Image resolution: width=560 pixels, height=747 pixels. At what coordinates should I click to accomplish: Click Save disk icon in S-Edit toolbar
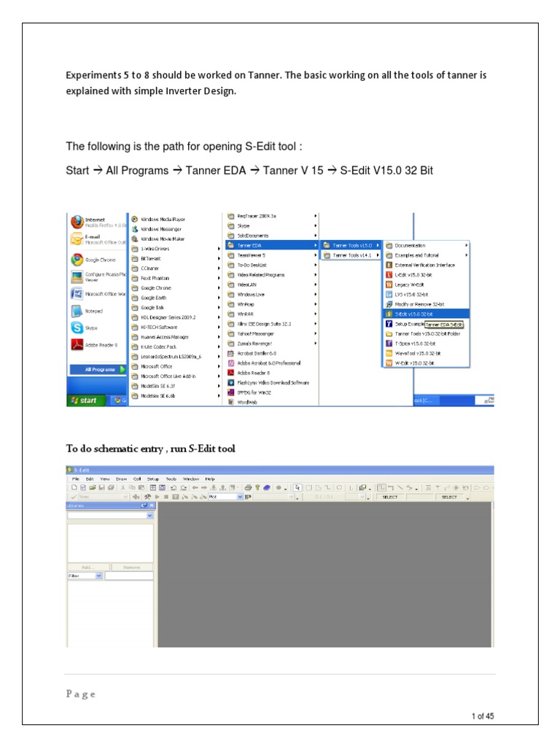101,487
